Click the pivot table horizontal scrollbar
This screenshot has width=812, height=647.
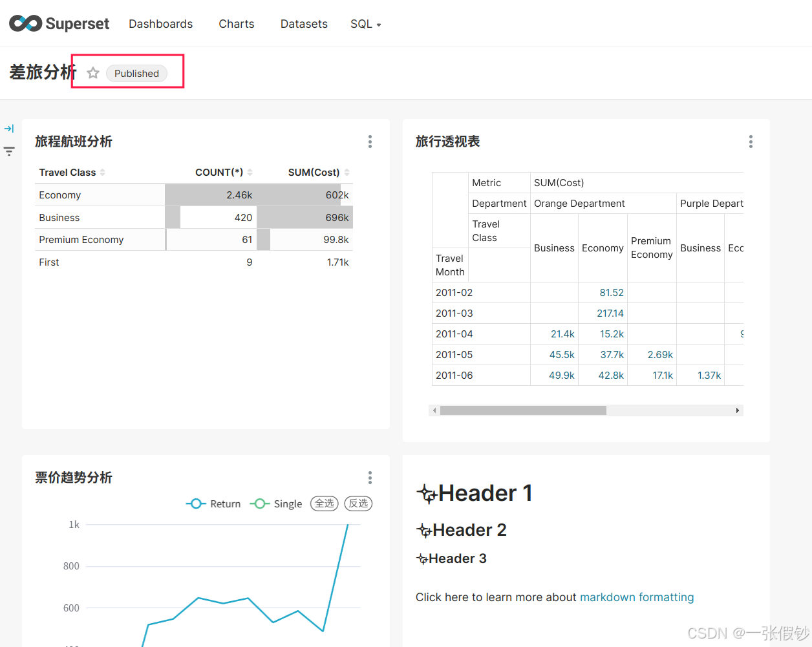coord(523,410)
